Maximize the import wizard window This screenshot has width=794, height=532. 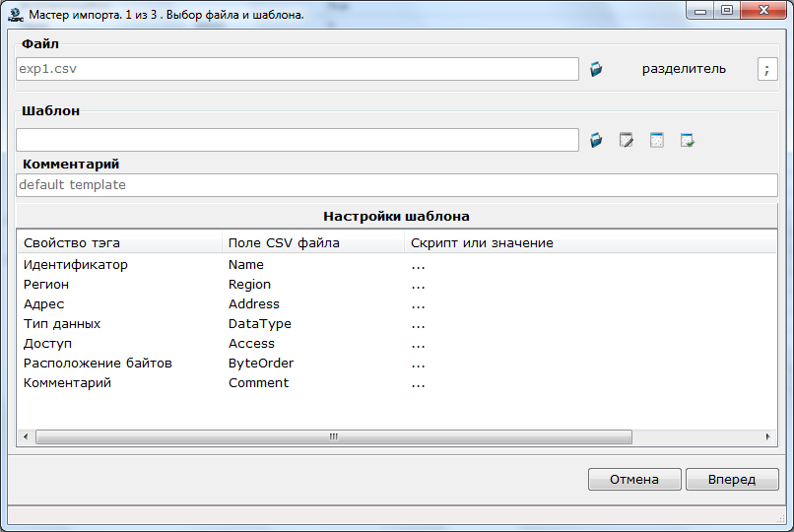(727, 11)
